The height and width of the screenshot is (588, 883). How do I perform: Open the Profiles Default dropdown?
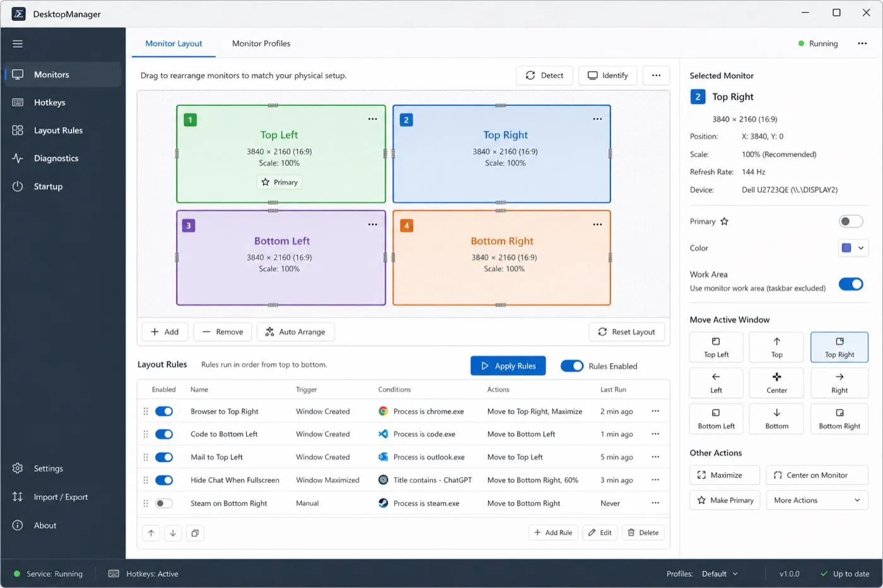(x=720, y=574)
